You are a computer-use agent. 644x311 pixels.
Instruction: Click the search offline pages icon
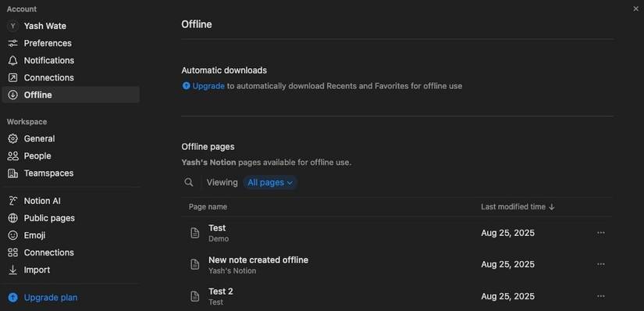(189, 182)
